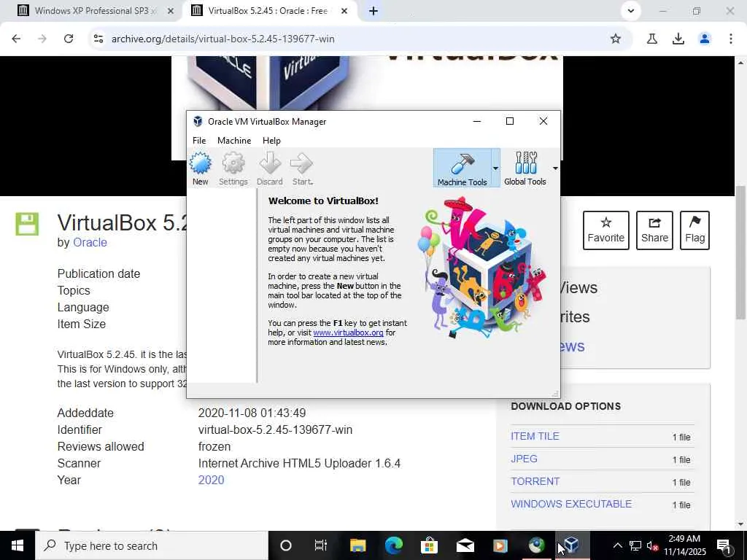Reload the archive.org page
747x560 pixels.
(x=69, y=39)
